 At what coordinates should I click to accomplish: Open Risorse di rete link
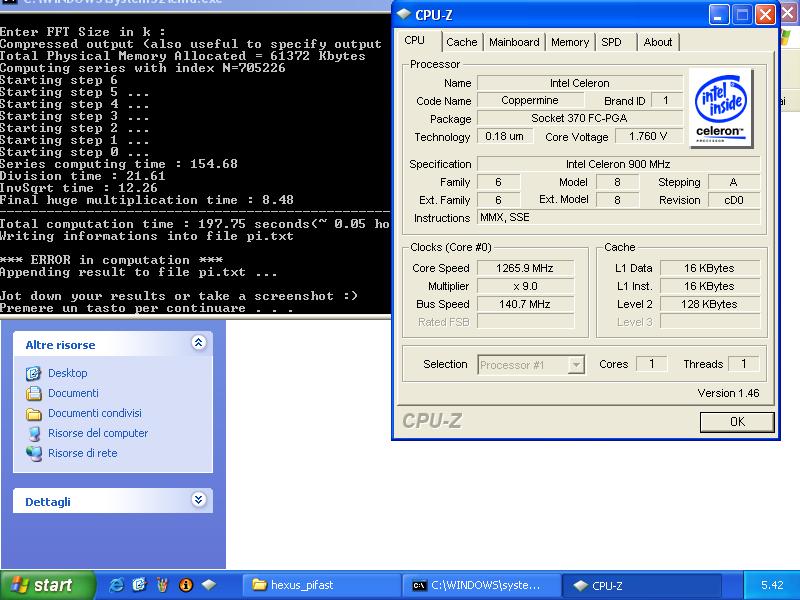click(x=83, y=453)
